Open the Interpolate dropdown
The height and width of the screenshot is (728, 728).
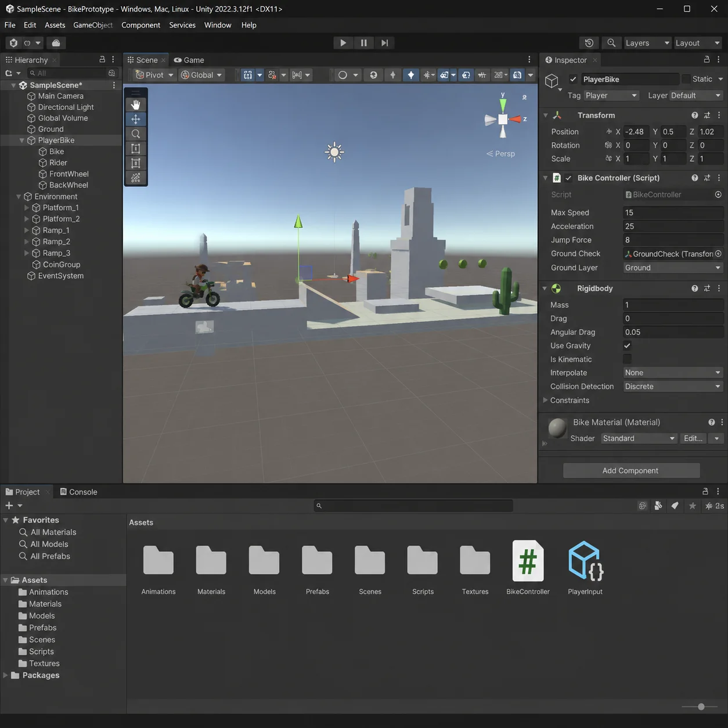[672, 373]
